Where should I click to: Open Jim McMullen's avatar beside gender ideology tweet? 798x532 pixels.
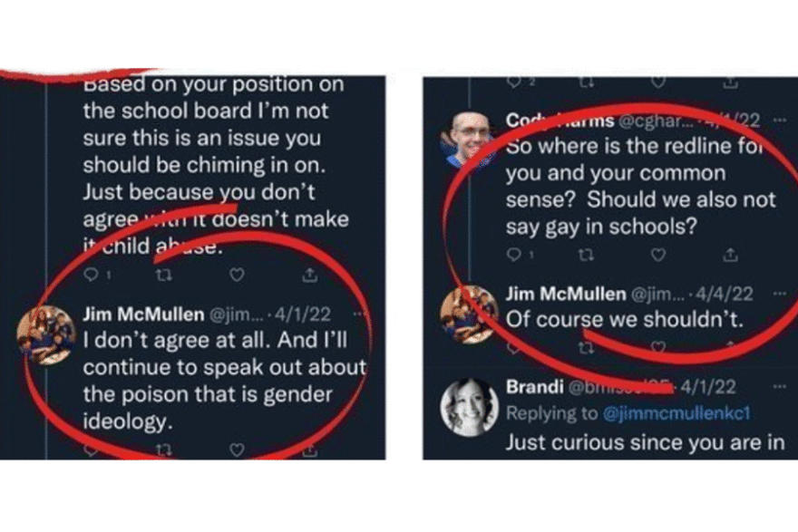click(x=47, y=334)
